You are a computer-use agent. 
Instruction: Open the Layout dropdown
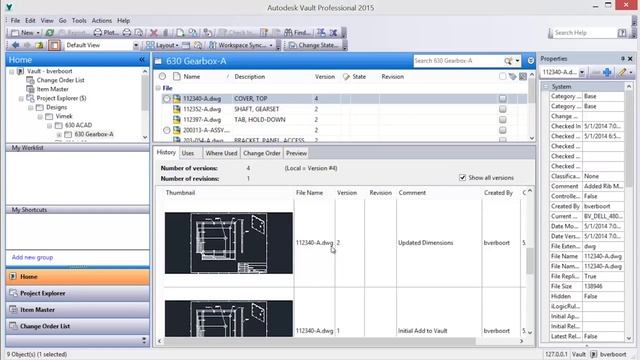click(162, 45)
